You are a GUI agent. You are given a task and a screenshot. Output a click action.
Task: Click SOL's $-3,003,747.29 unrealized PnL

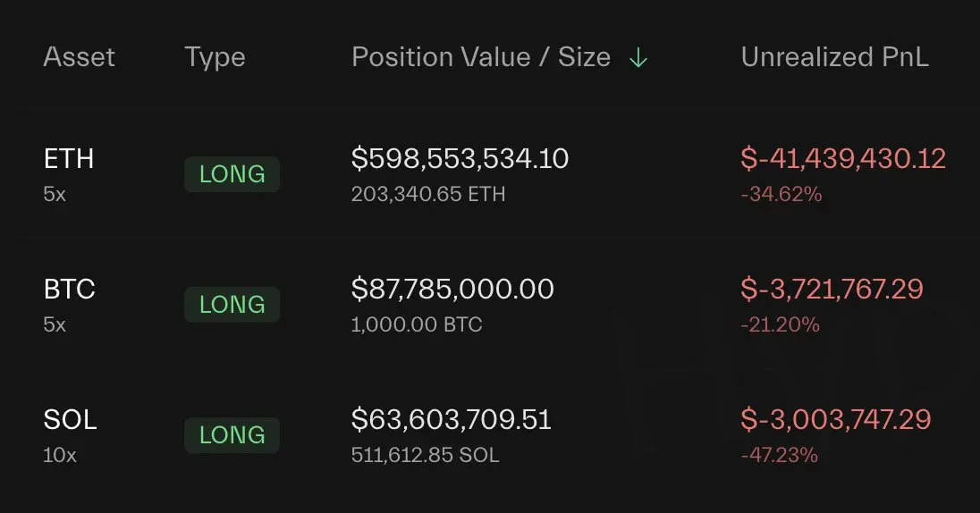click(x=835, y=420)
